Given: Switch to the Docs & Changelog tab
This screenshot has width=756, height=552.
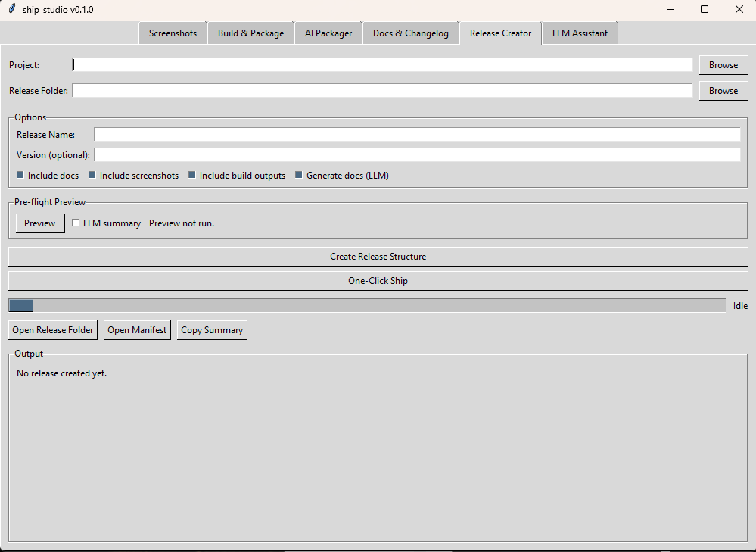Looking at the screenshot, I should pos(410,33).
